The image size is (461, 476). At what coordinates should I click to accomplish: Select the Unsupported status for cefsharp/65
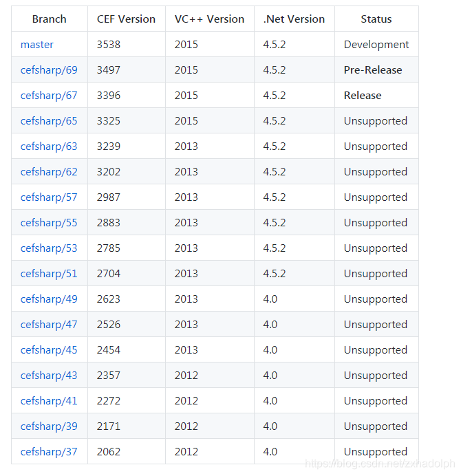click(376, 121)
